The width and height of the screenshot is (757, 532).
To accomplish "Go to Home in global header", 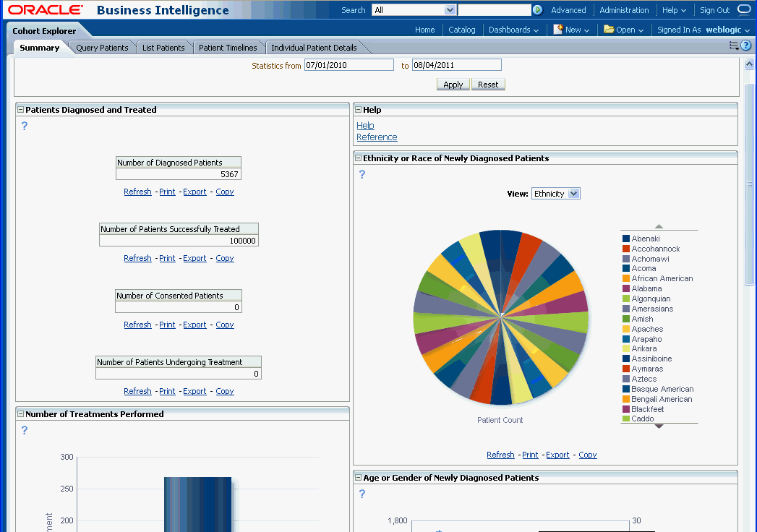I will point(425,30).
